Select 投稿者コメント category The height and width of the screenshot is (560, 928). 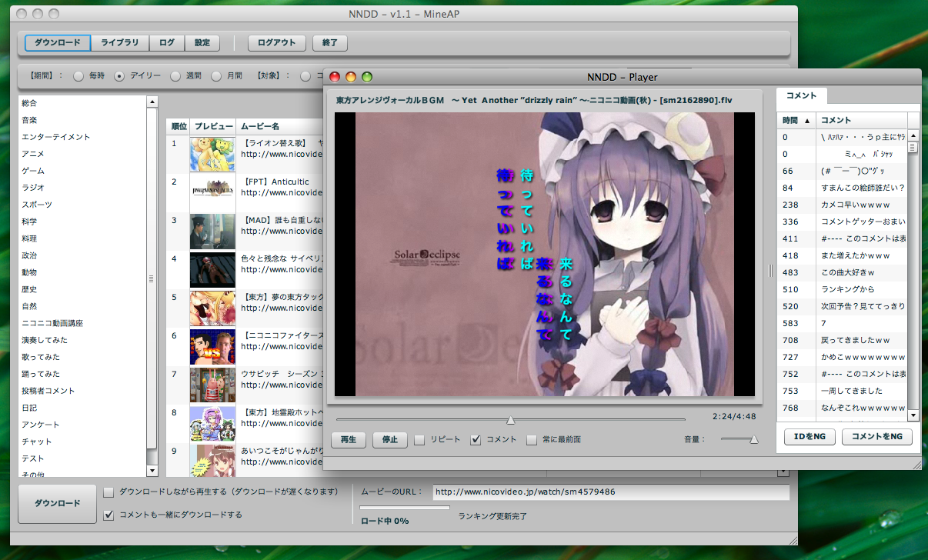click(82, 390)
